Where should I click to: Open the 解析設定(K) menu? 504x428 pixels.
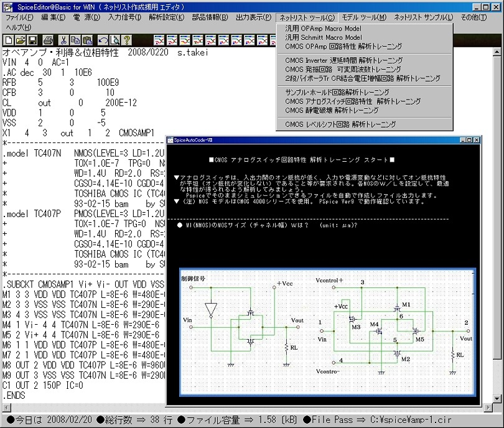167,17
